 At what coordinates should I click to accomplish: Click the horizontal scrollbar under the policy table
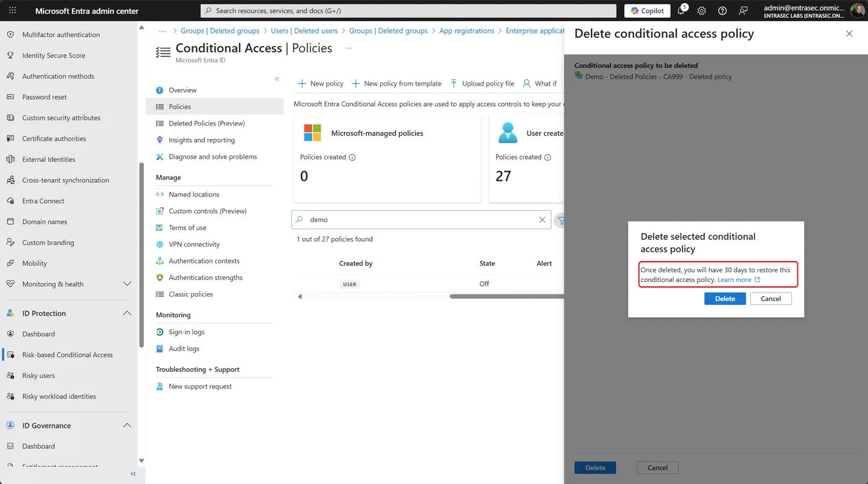click(507, 296)
